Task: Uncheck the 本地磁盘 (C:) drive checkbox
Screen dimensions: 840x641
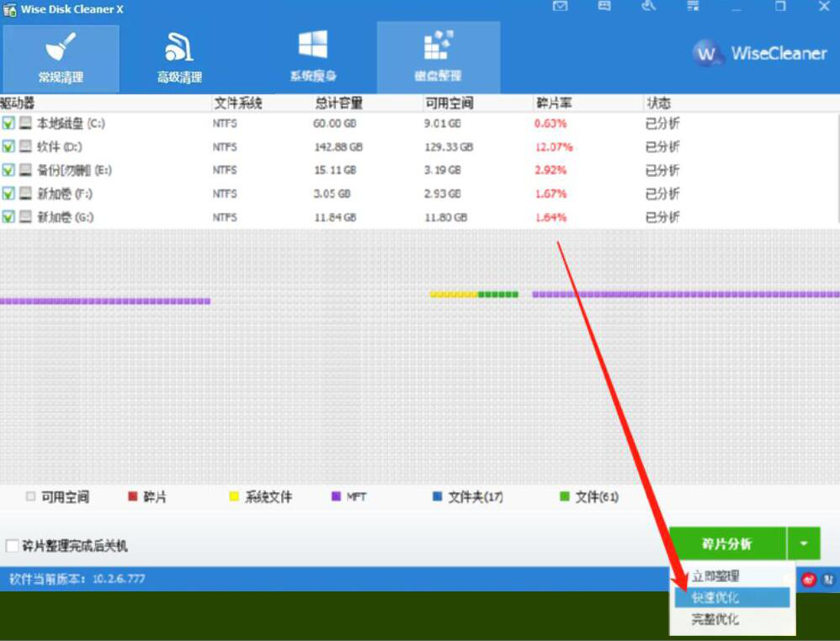Action: click(x=8, y=123)
